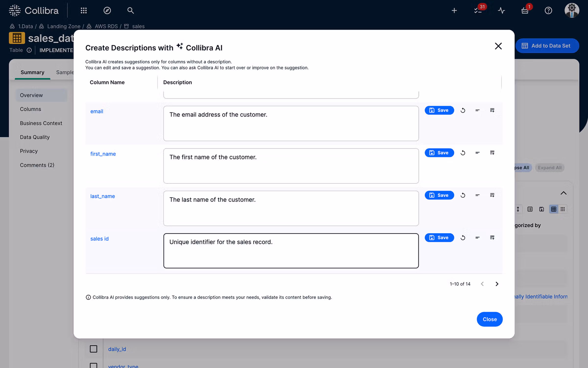Image resolution: width=588 pixels, height=368 pixels.
Task: Open the global search
Action: pyautogui.click(x=131, y=11)
